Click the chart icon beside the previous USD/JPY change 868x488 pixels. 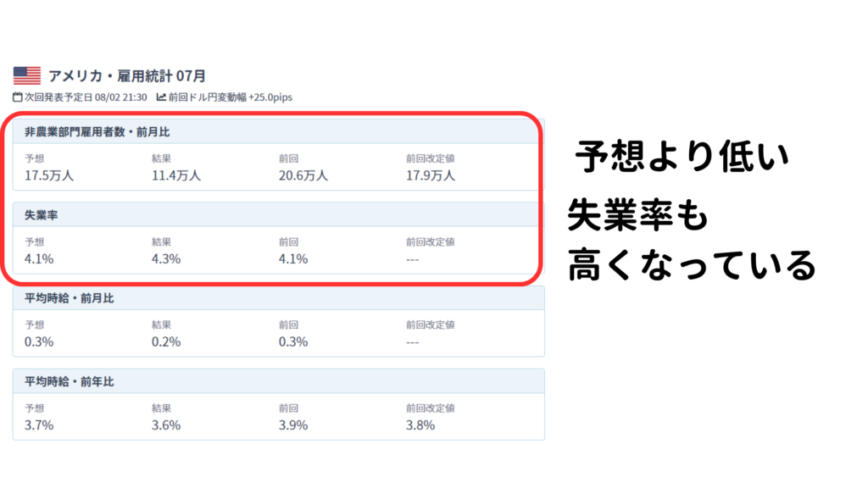161,98
